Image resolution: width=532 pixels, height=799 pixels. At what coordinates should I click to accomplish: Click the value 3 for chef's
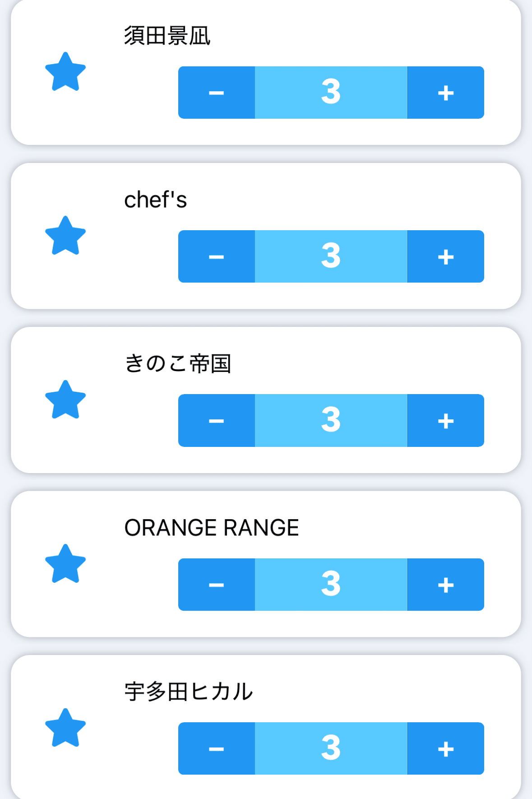pyautogui.click(x=331, y=256)
